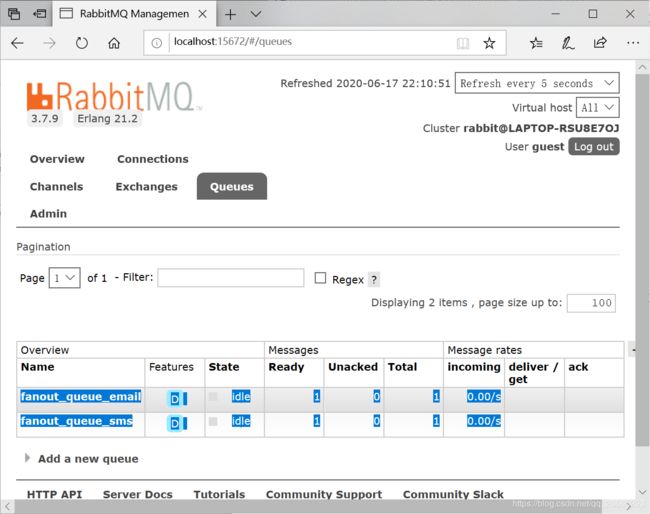
Task: Click the browser address bar URL
Action: coord(233,42)
